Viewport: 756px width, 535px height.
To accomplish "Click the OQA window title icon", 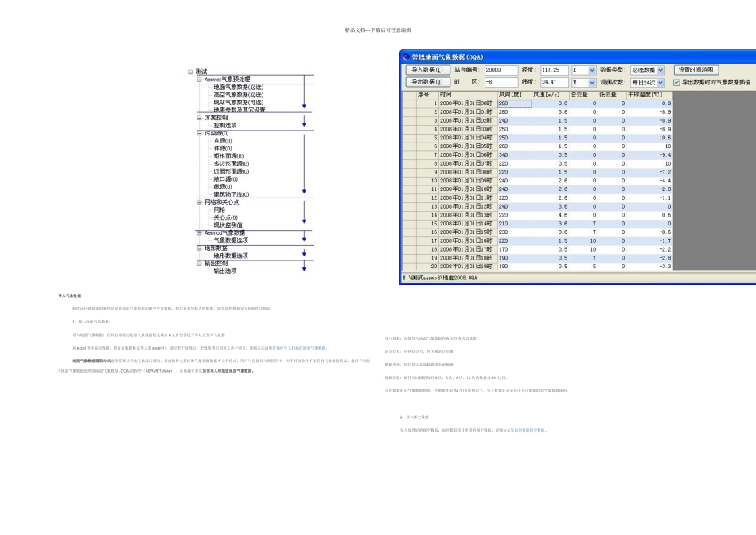I will tap(406, 57).
